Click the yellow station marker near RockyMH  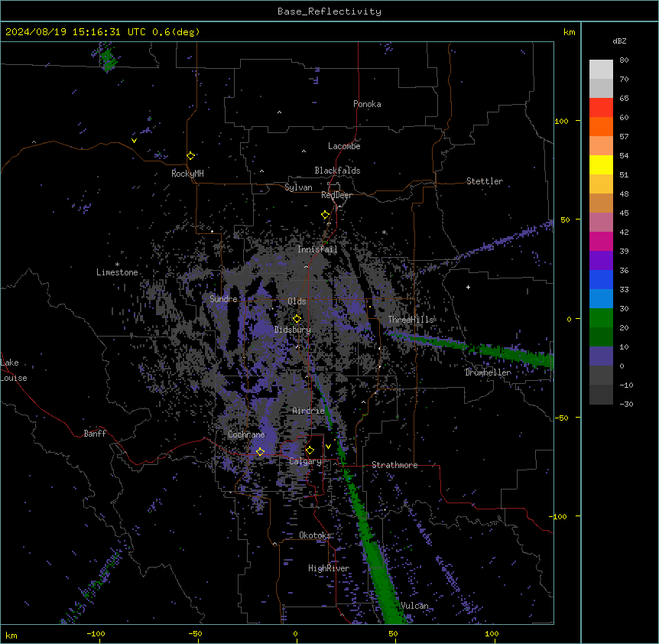coord(190,156)
